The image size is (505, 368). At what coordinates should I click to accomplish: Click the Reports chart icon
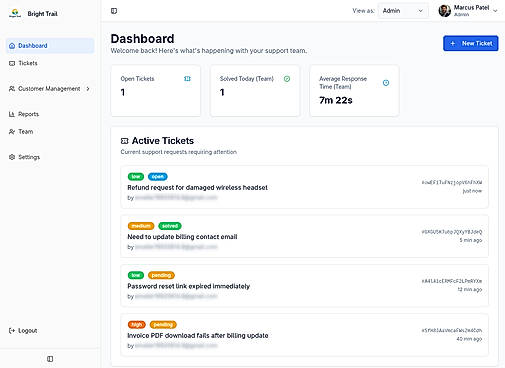click(x=12, y=114)
